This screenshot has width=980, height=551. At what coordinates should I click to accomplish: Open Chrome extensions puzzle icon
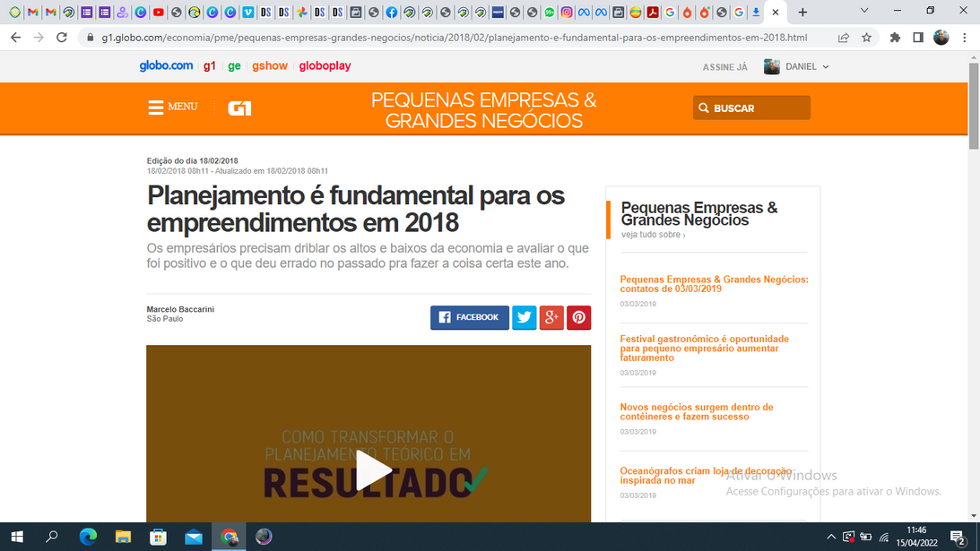click(x=895, y=38)
